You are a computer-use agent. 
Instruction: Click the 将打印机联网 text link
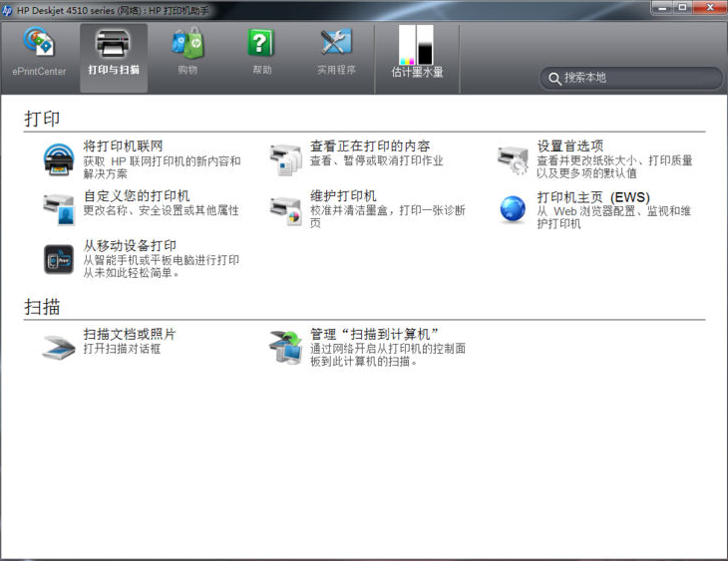pos(123,145)
